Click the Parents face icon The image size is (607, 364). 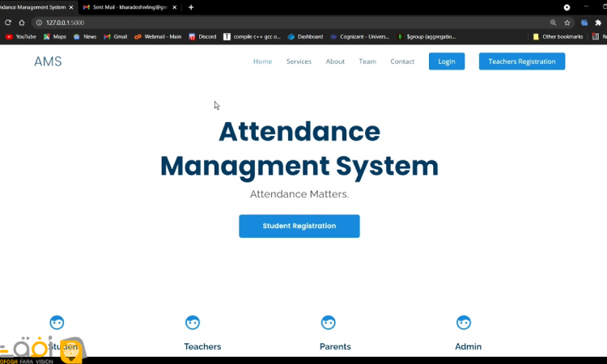pyautogui.click(x=328, y=323)
